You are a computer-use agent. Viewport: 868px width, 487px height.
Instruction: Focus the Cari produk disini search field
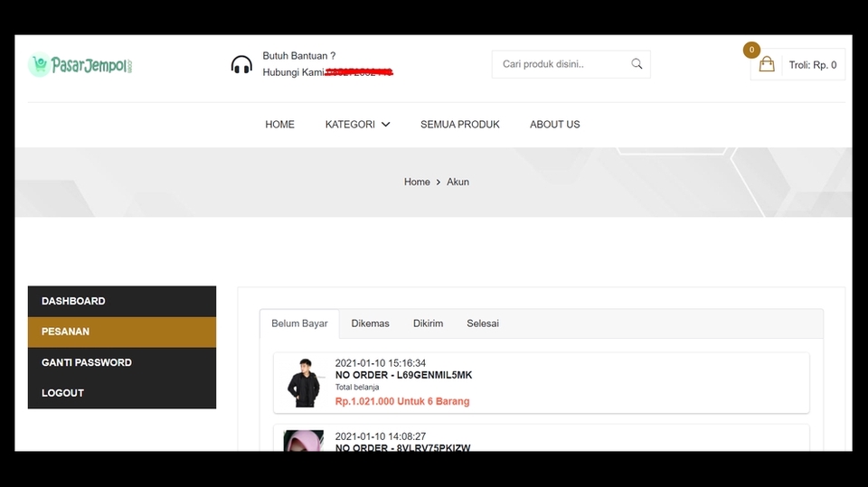571,64
